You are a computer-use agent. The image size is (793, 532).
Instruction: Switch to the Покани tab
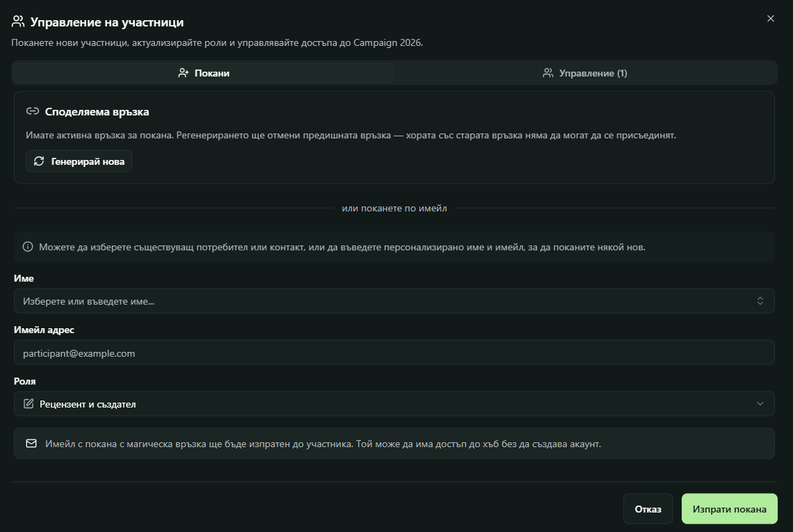204,73
